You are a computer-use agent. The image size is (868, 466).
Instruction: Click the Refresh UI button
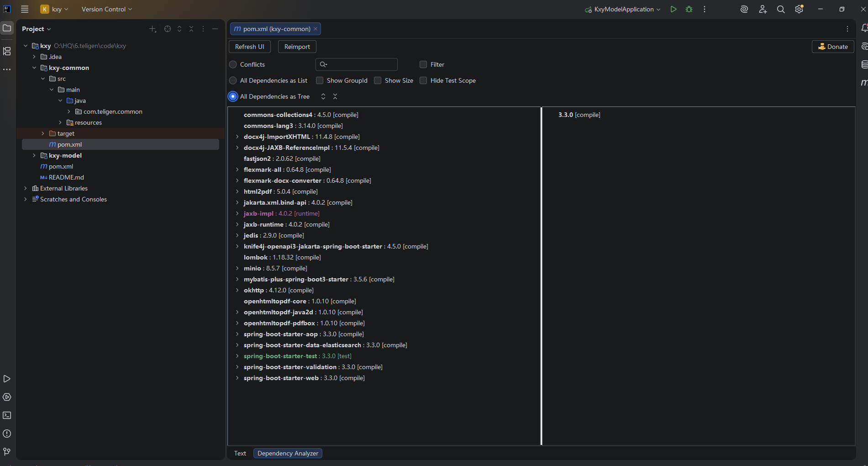pos(250,47)
